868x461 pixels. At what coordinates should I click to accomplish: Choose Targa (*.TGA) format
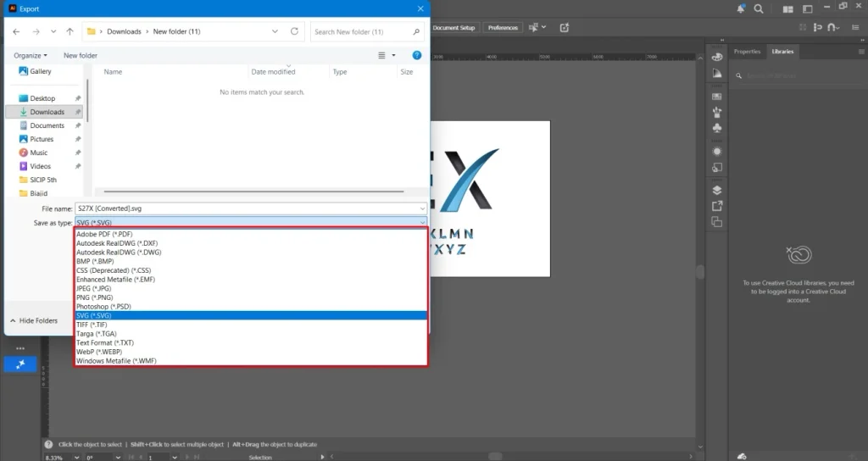point(251,334)
